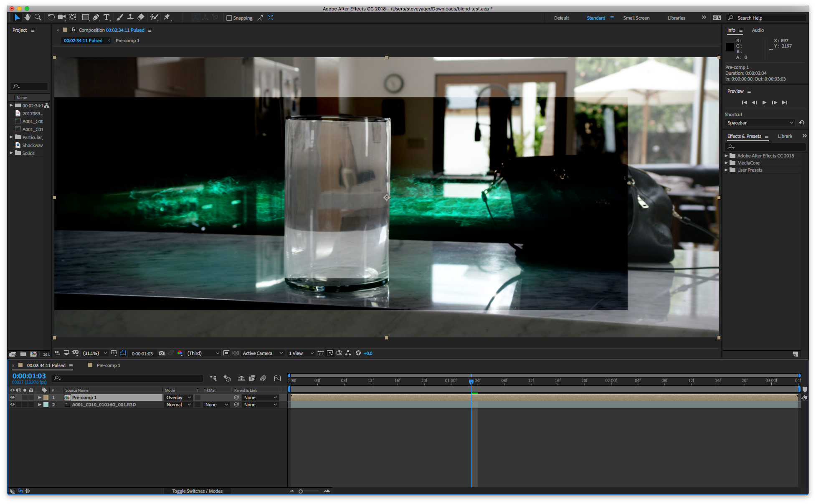This screenshot has height=504, width=816.
Task: Select the Type tool
Action: (106, 17)
